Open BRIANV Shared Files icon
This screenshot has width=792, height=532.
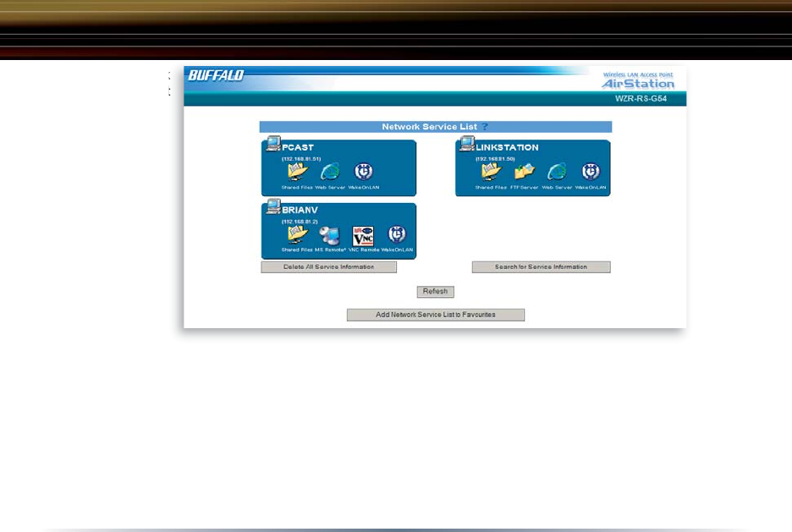pyautogui.click(x=297, y=235)
